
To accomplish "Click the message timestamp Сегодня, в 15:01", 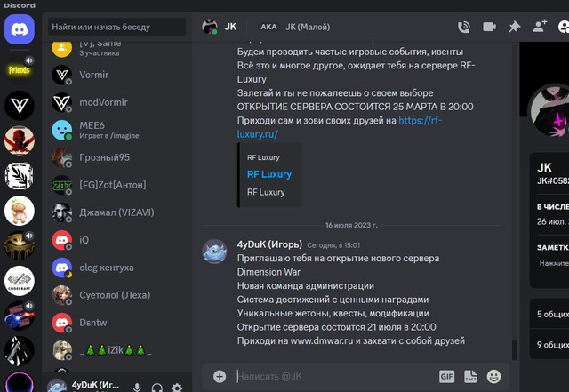I will [333, 245].
